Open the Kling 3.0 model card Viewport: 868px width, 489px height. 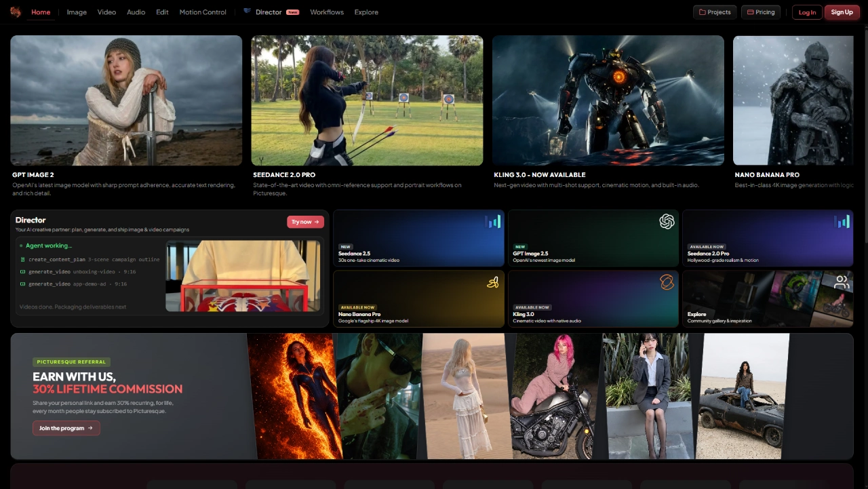pyautogui.click(x=593, y=298)
